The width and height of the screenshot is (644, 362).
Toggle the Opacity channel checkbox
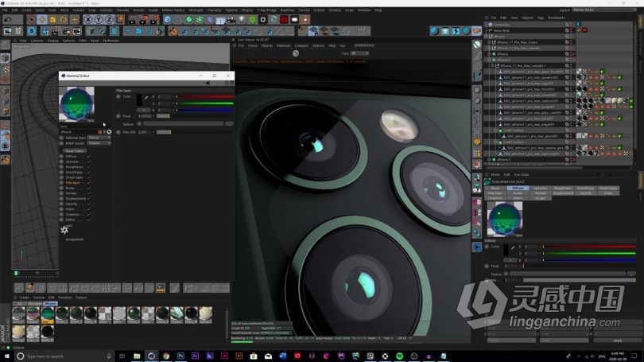(89, 204)
